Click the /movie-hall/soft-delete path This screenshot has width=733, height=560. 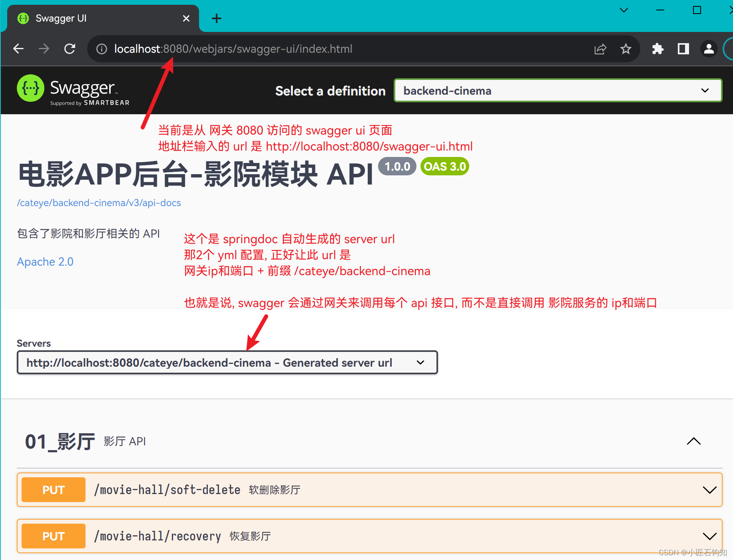click(167, 490)
